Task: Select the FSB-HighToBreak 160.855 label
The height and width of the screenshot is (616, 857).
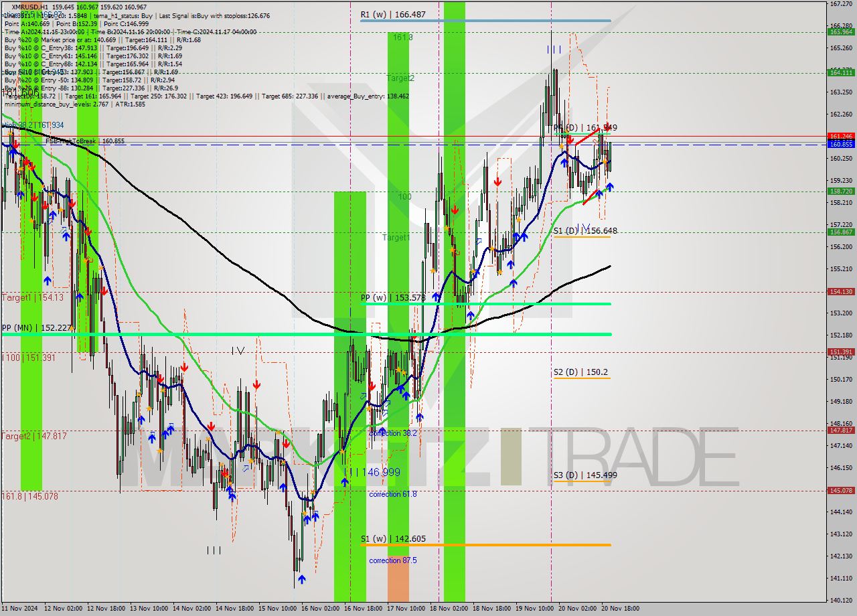Action: [85, 141]
